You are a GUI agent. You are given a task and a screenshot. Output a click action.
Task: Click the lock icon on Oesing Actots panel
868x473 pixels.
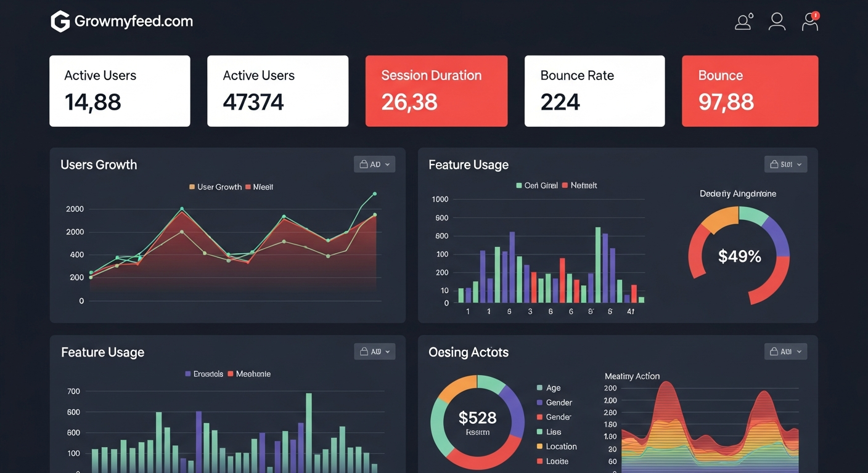[775, 351]
